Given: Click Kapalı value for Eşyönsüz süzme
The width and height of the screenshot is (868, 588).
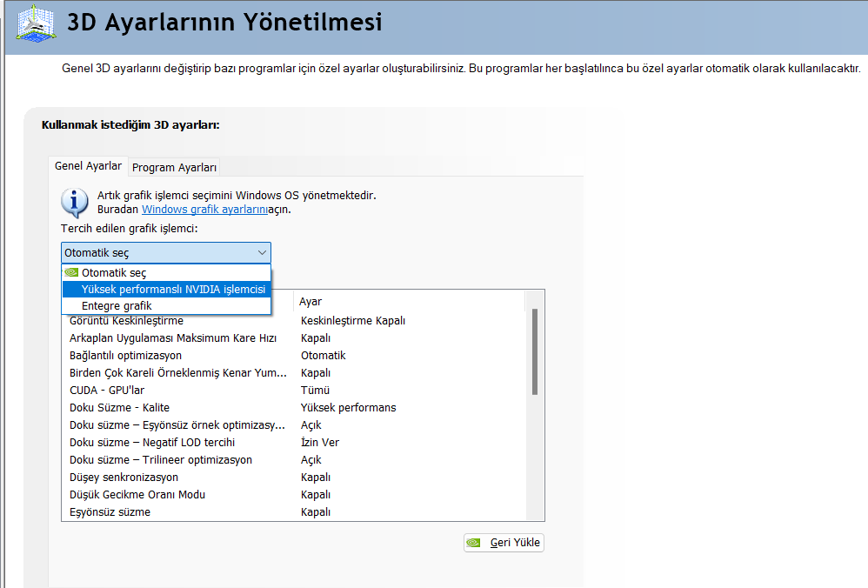Looking at the screenshot, I should (316, 512).
